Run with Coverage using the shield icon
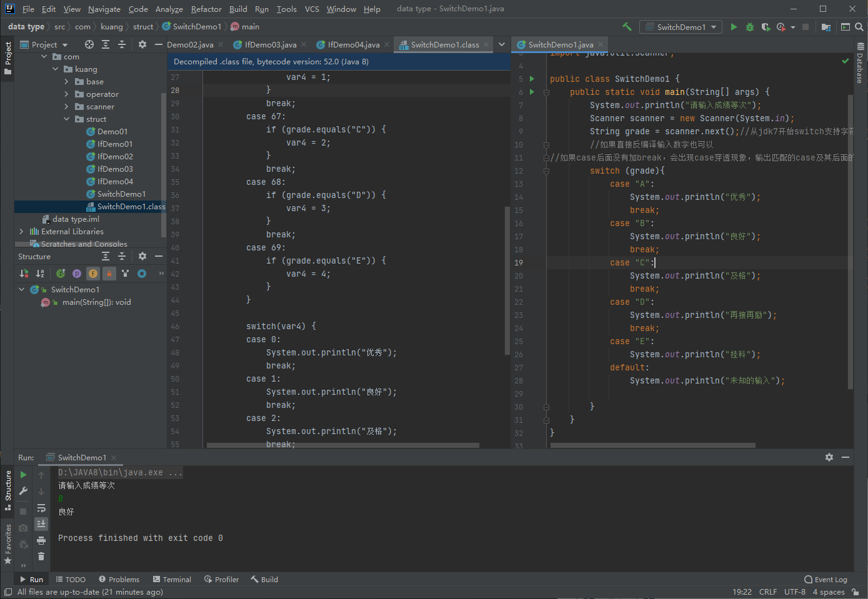 [x=765, y=27]
